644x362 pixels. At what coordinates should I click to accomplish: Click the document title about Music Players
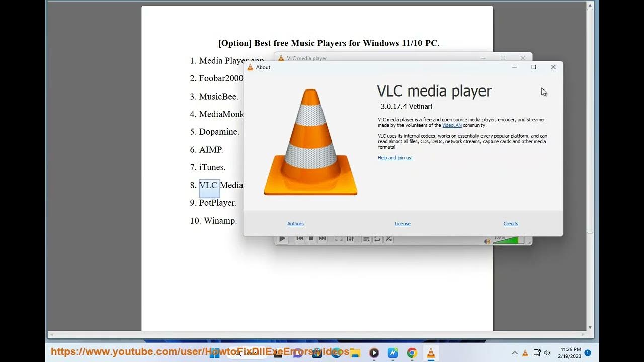(x=329, y=43)
